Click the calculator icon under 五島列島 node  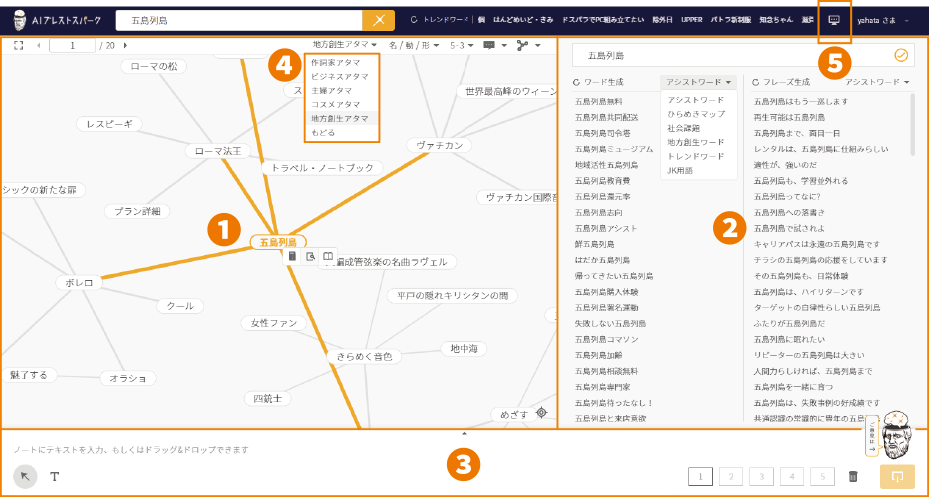coord(292,256)
